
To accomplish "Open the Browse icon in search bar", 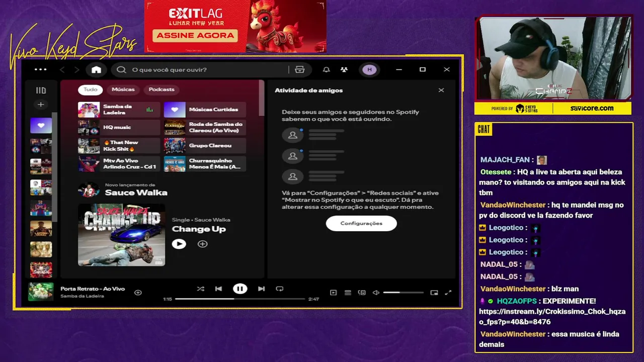I will pyautogui.click(x=300, y=70).
